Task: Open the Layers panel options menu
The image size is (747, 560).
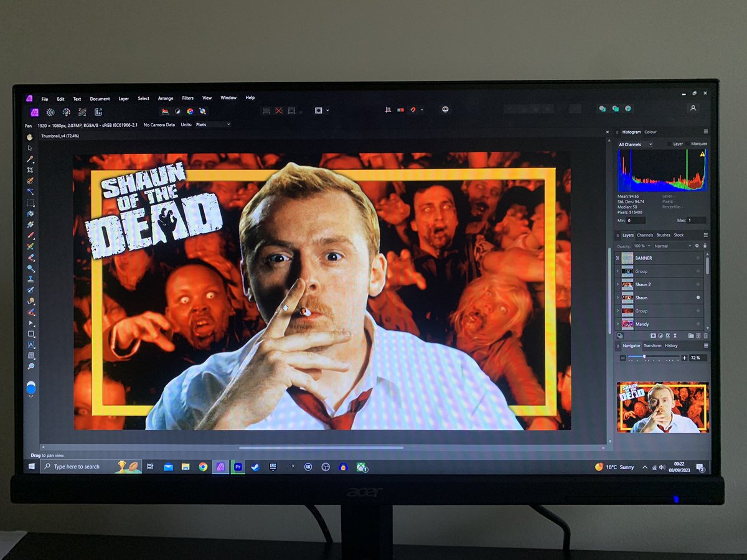Action: pos(705,235)
